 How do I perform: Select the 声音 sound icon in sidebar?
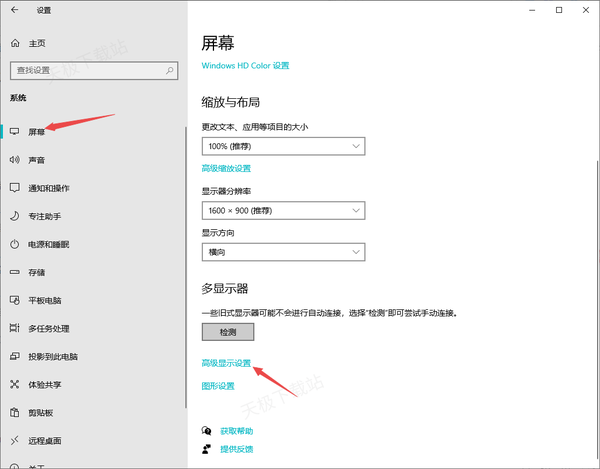15,160
